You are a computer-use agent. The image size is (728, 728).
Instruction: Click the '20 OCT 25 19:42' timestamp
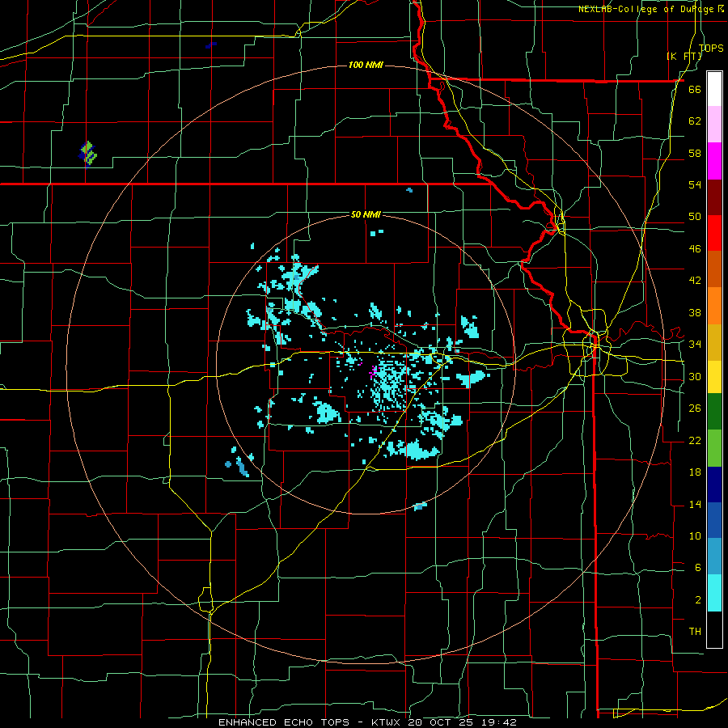coord(462,722)
